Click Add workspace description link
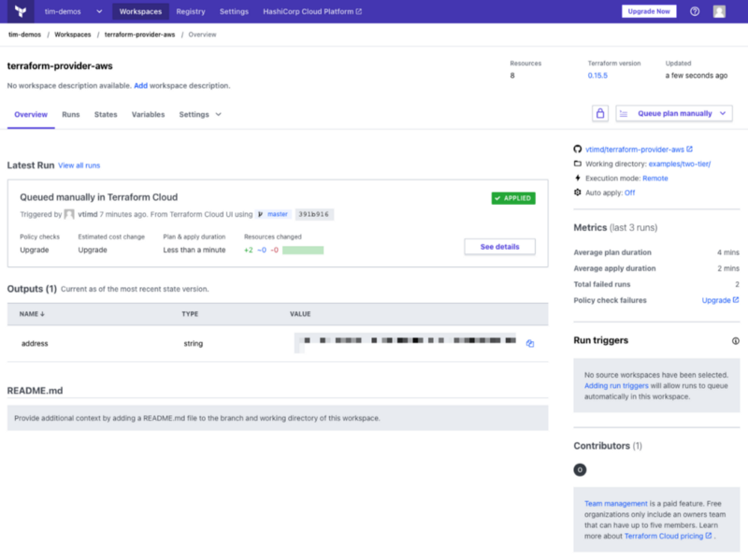 [141, 85]
